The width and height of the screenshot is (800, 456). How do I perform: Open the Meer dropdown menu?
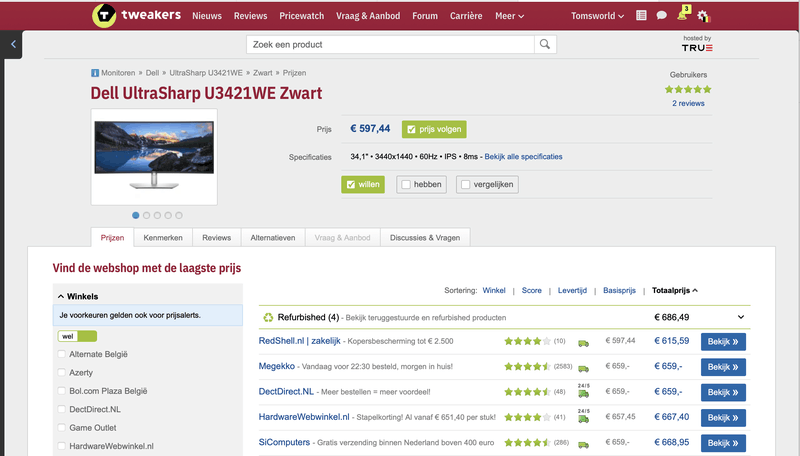[509, 16]
